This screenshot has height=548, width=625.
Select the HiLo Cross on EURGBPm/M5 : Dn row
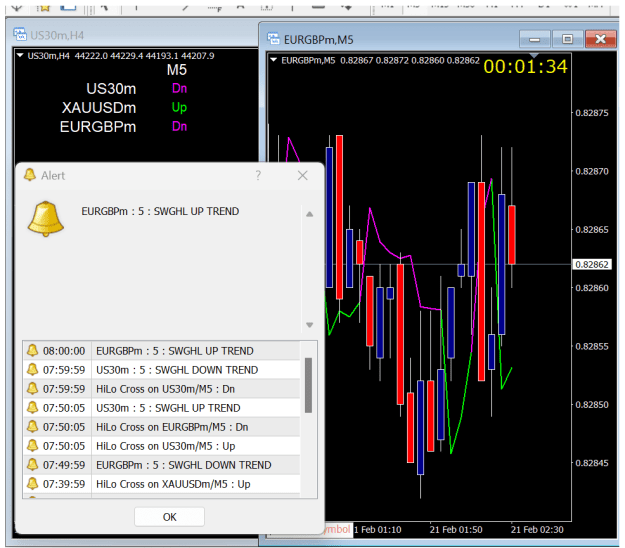click(x=161, y=427)
